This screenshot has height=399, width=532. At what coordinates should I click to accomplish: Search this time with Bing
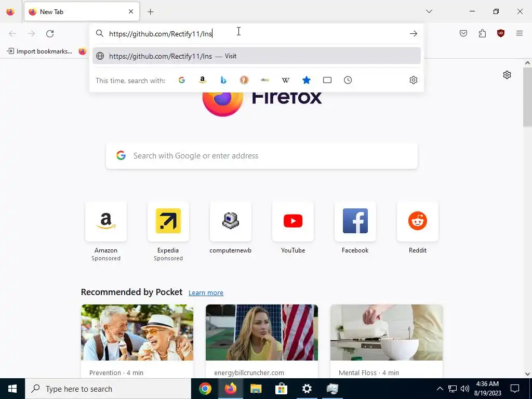pos(223,80)
